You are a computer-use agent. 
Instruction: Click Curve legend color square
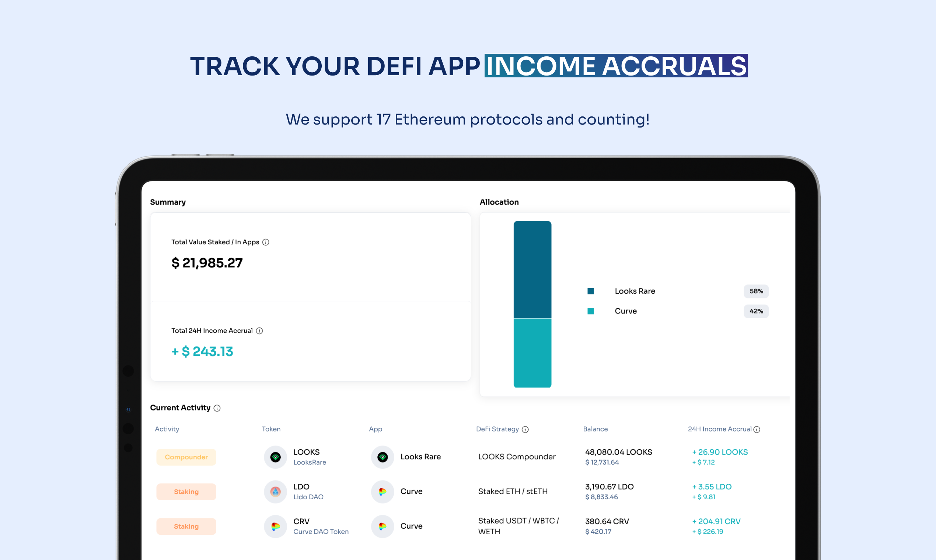tap(591, 311)
